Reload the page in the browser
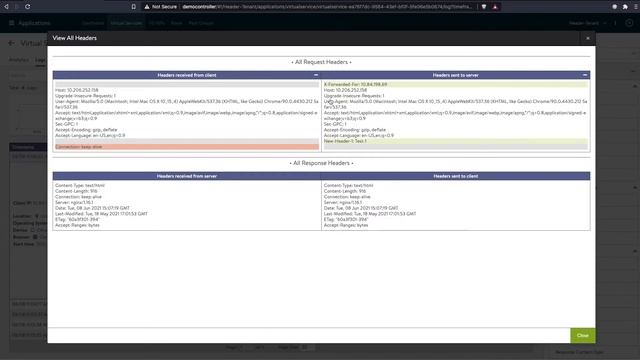 click(28, 7)
